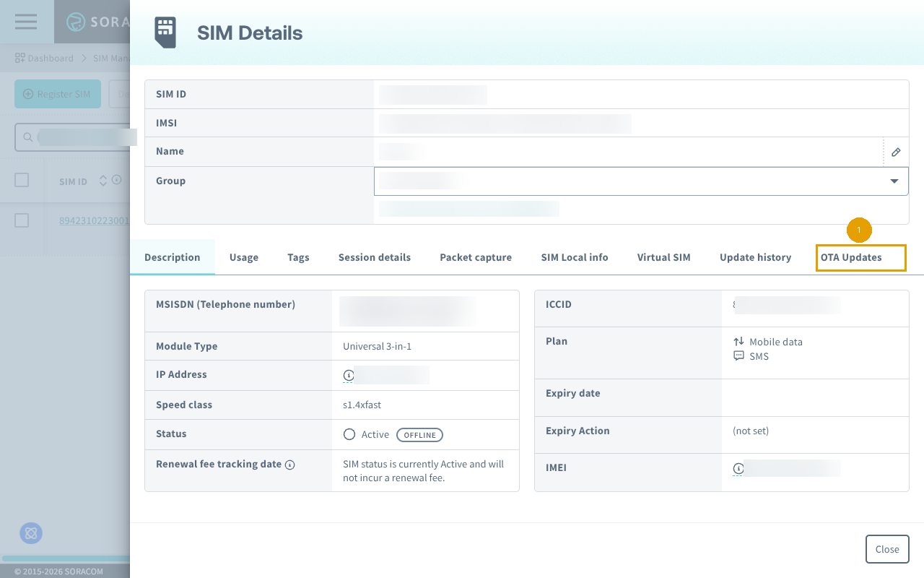This screenshot has height=578, width=924.
Task: Switch to the Usage tab
Action: tap(243, 256)
